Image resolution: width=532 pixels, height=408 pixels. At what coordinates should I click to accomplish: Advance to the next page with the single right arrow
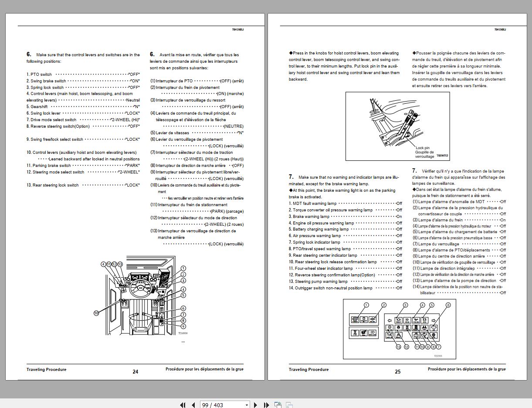256,405
